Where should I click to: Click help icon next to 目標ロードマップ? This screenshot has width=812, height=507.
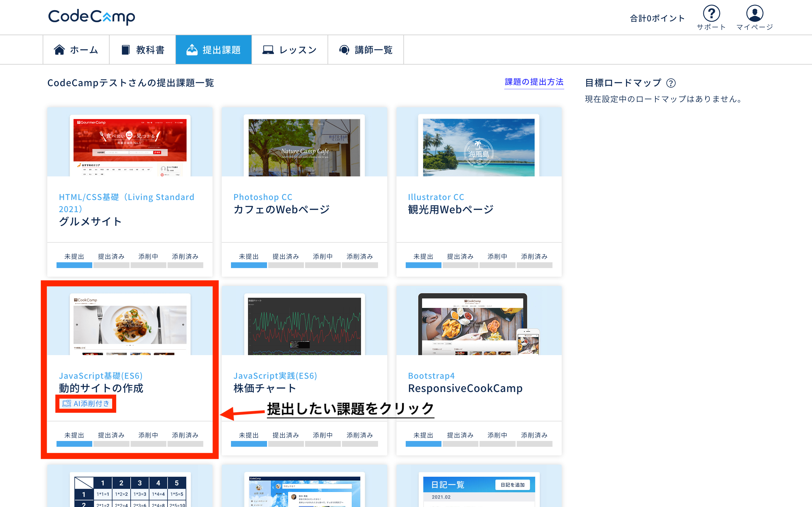[671, 83]
